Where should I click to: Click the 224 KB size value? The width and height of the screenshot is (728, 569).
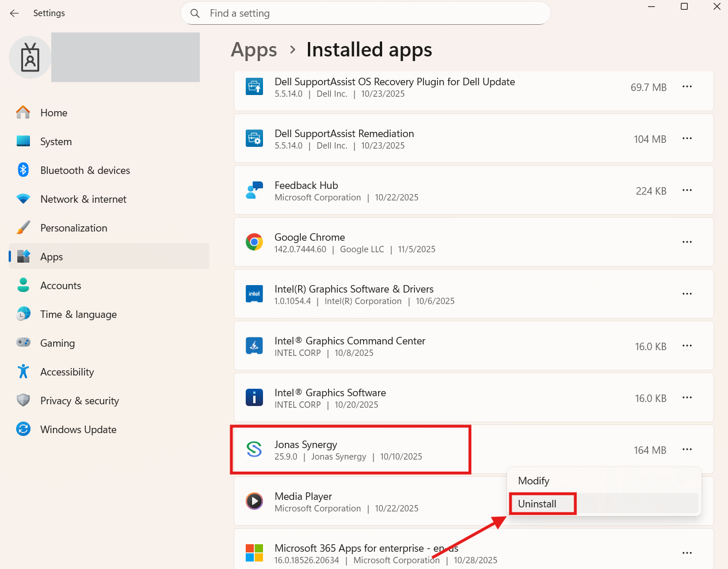pos(651,191)
